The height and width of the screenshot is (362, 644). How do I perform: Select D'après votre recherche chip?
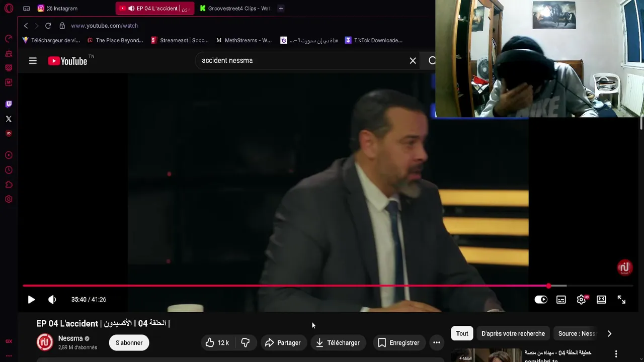[513, 333]
